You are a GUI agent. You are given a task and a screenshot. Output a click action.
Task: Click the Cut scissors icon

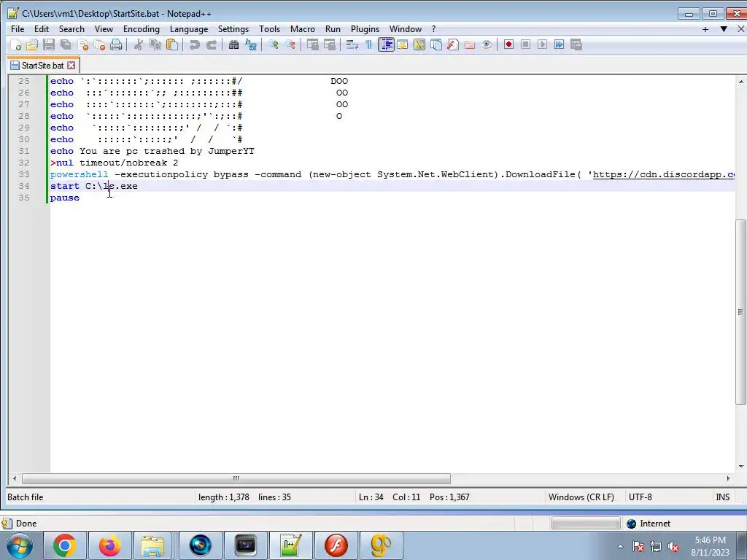click(x=139, y=44)
